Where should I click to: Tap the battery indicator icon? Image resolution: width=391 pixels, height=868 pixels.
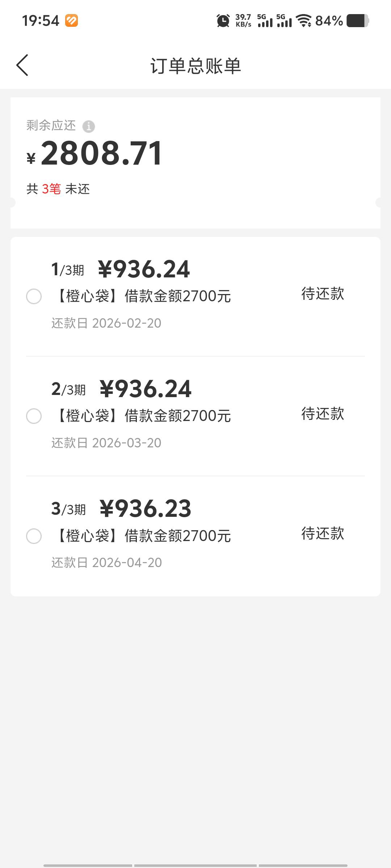coord(357,21)
